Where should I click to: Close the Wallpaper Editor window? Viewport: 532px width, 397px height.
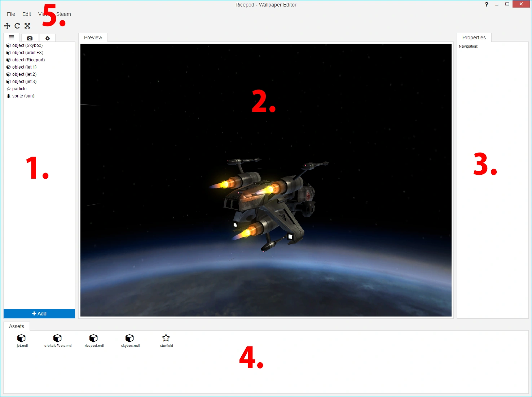(521, 4)
